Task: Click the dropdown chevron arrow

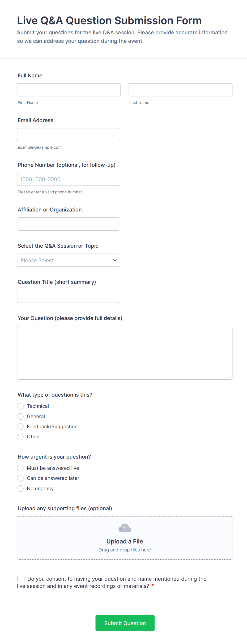Action: (115, 260)
